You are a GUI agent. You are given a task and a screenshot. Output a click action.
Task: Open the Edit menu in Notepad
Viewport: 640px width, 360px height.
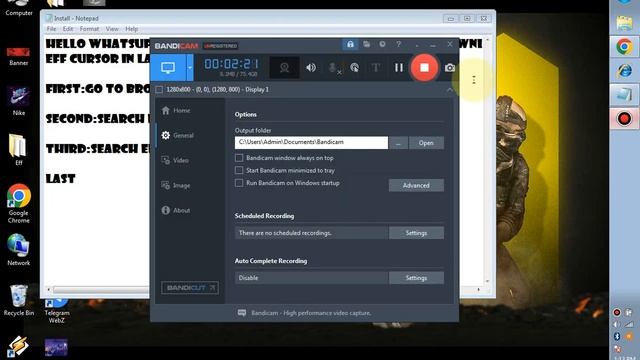click(x=68, y=29)
